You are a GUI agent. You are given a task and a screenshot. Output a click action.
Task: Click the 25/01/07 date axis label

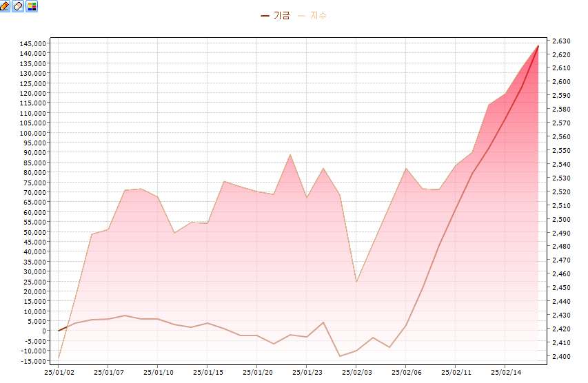pos(108,372)
